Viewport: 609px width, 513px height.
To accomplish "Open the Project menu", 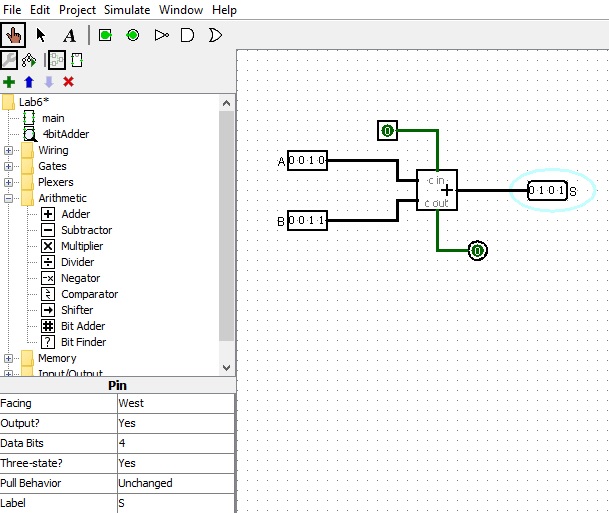I will click(x=77, y=10).
